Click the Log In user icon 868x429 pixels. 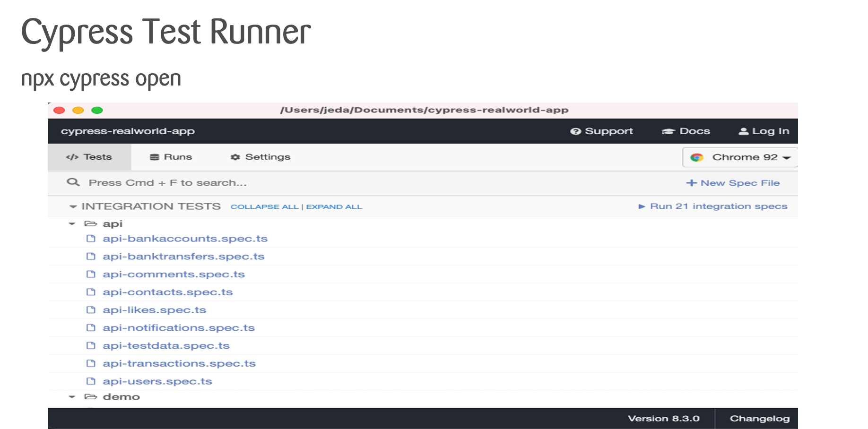pyautogui.click(x=744, y=131)
